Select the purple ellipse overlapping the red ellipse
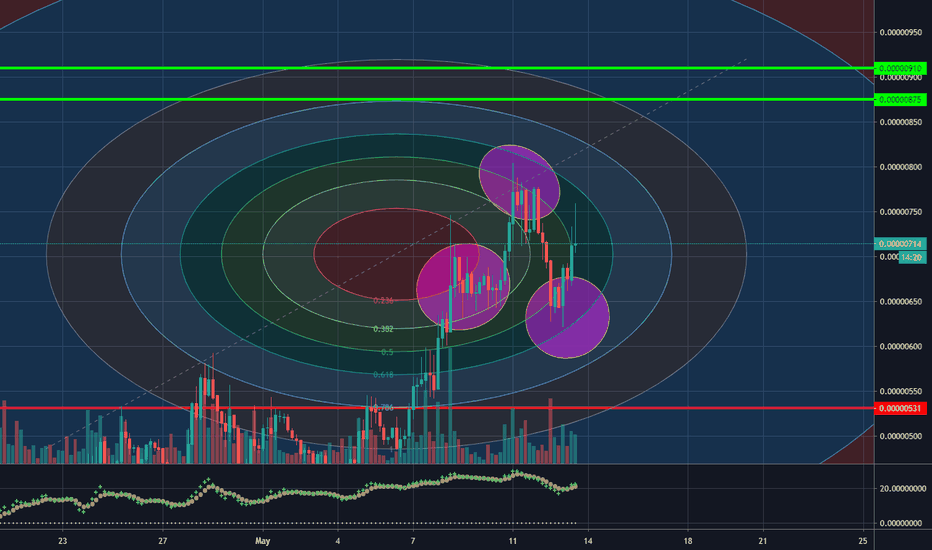 coord(463,287)
